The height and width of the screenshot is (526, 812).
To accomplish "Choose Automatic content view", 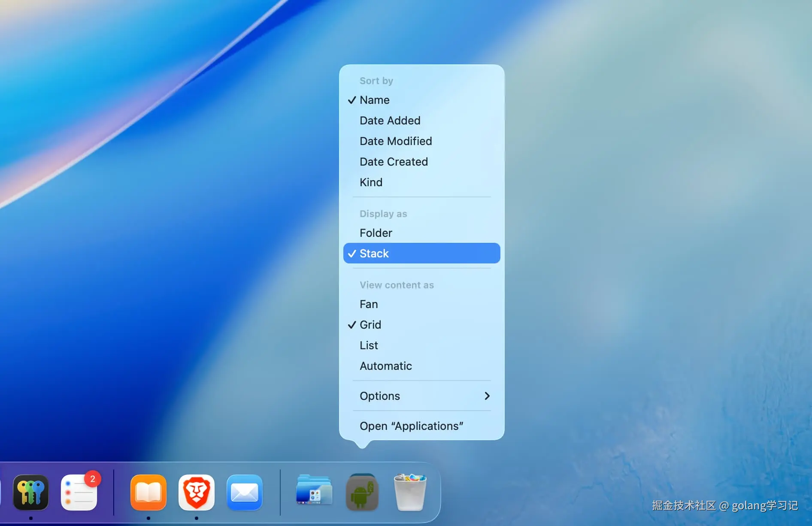I will [x=422, y=366].
